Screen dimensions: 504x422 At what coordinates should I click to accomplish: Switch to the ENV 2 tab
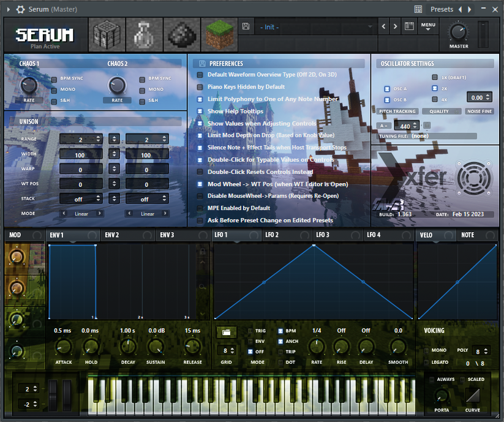[112, 235]
